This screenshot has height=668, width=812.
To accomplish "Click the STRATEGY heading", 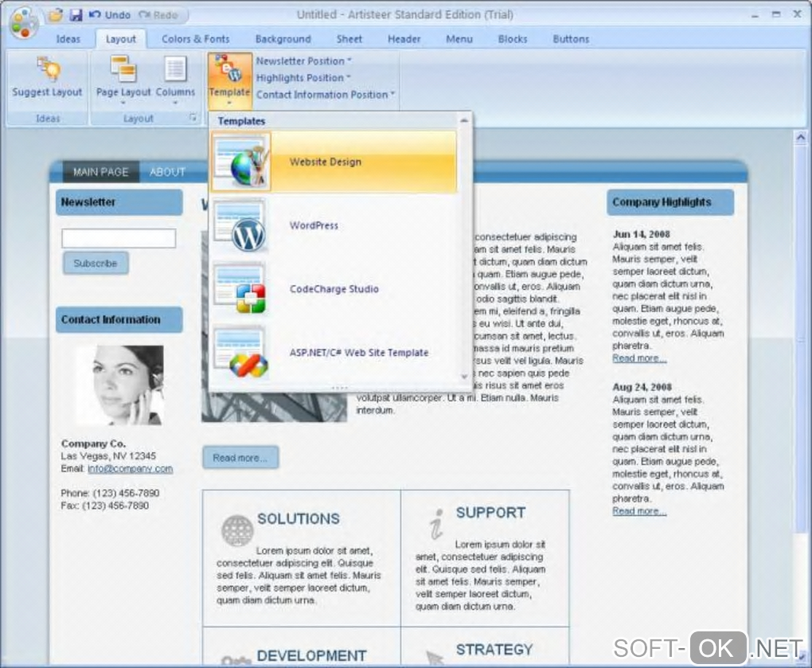I will [494, 650].
